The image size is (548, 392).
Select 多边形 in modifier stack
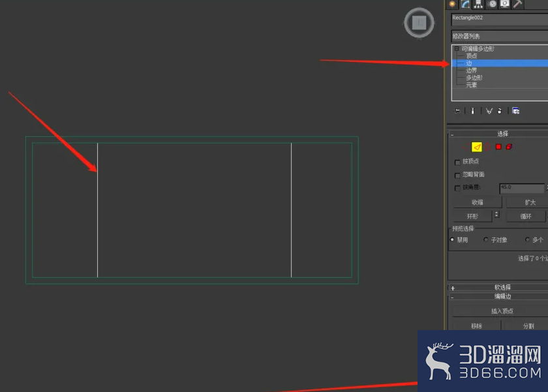[x=474, y=78]
